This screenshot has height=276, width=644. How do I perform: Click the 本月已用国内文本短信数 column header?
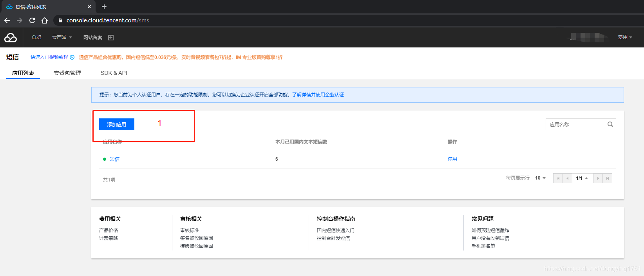(x=301, y=142)
